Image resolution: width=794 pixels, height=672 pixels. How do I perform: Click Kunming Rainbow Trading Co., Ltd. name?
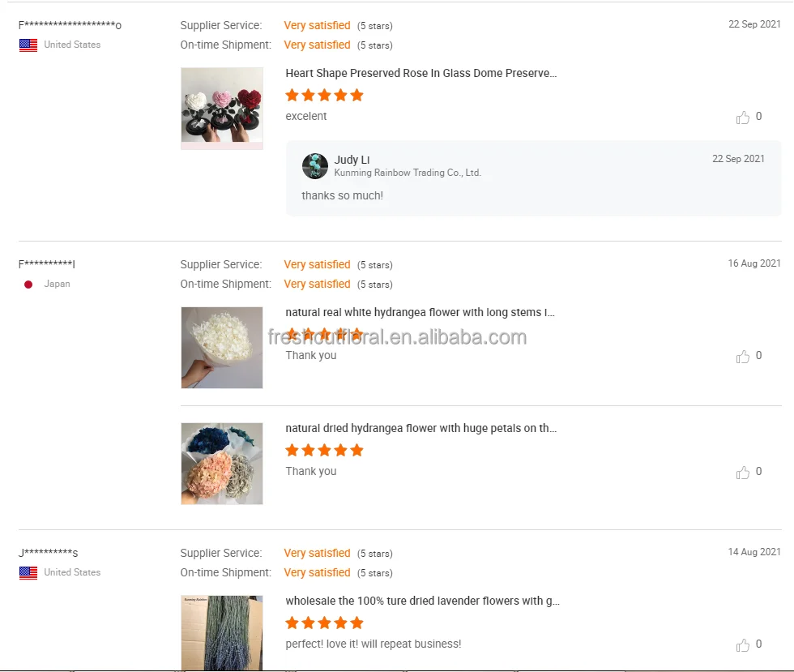point(408,173)
